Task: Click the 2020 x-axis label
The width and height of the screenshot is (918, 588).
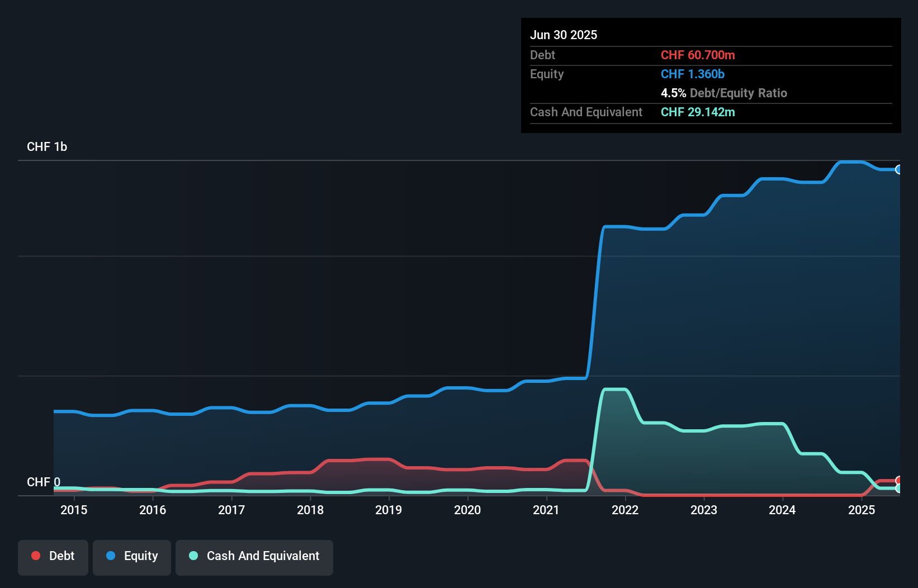Action: [467, 510]
